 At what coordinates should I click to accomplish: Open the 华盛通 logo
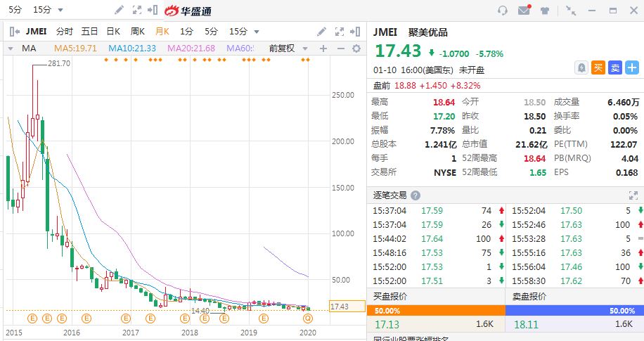188,11
